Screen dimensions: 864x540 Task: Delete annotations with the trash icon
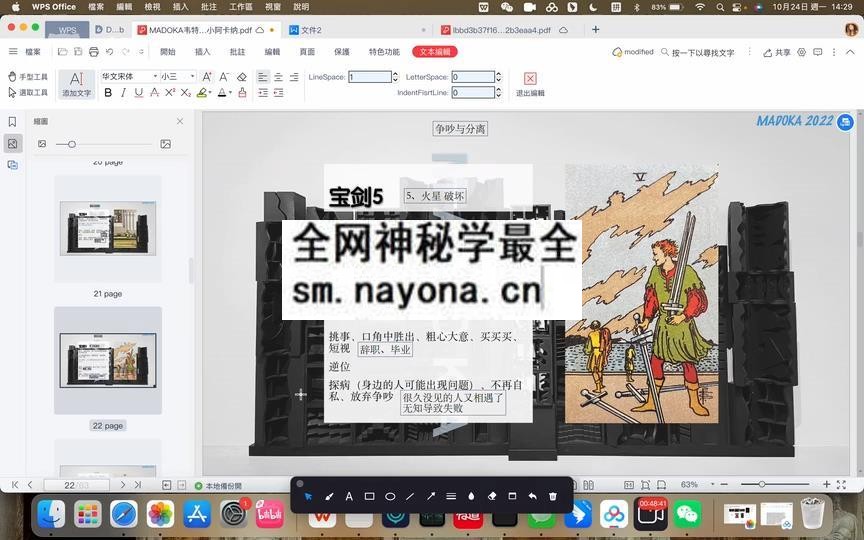553,496
